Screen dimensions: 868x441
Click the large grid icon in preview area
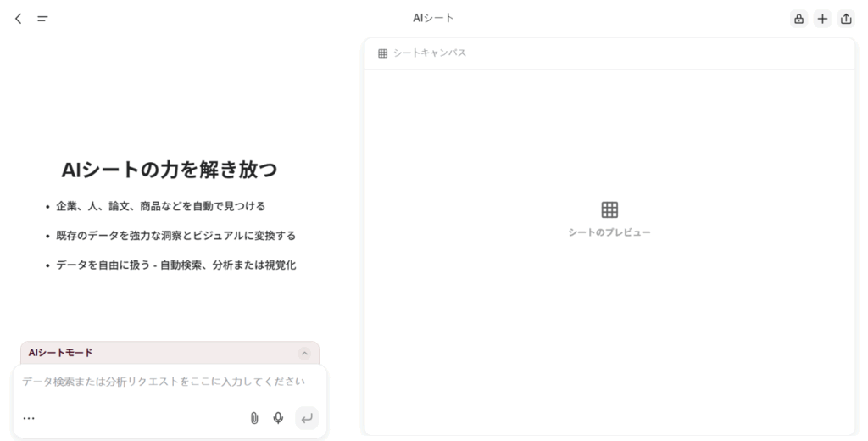point(609,209)
